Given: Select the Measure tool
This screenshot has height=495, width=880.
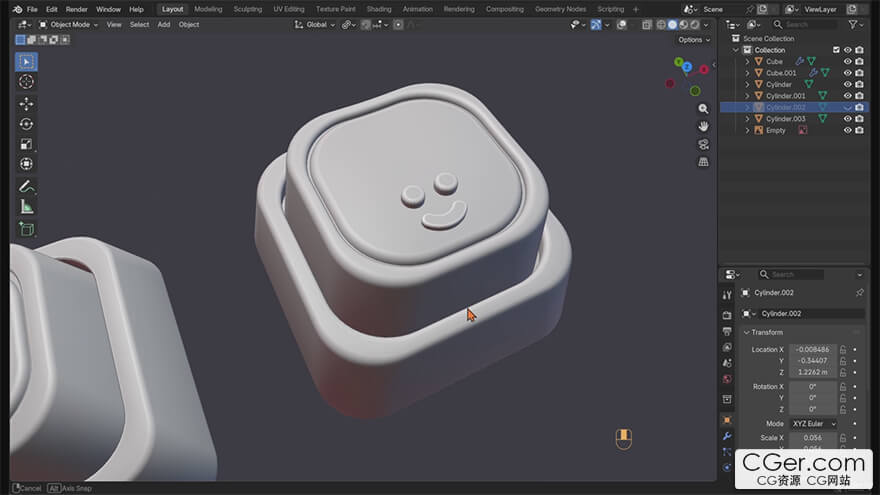Looking at the screenshot, I should (x=27, y=207).
